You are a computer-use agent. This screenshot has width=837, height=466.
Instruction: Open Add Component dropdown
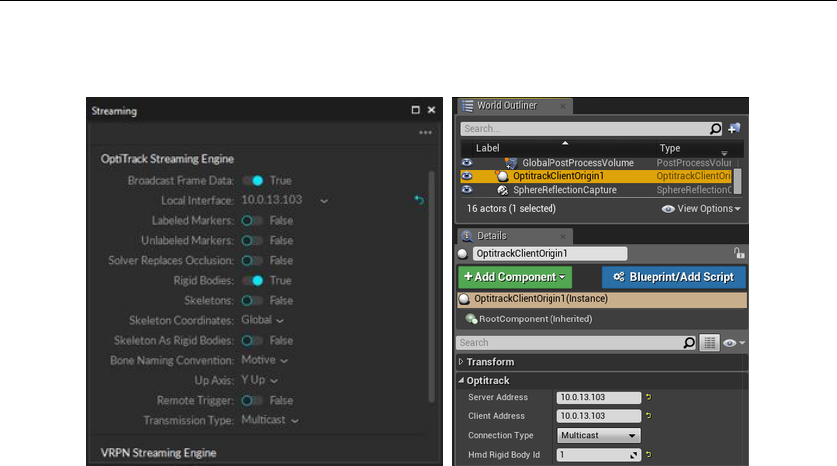515,277
